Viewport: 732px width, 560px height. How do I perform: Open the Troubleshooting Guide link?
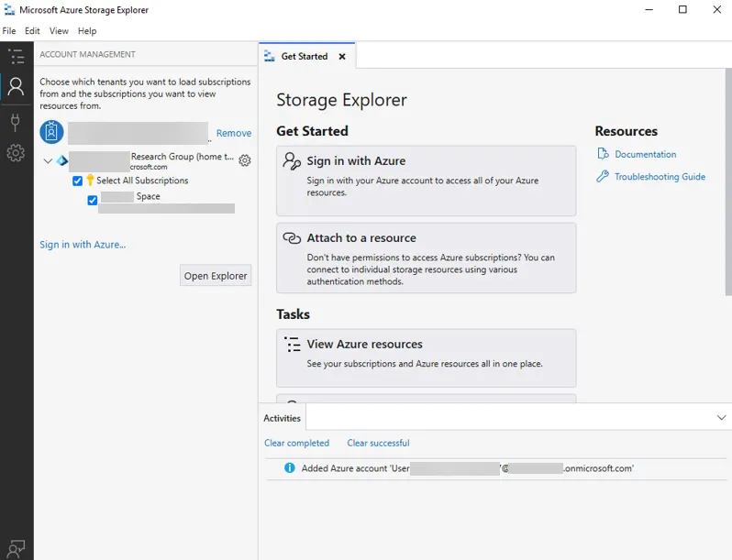click(660, 177)
